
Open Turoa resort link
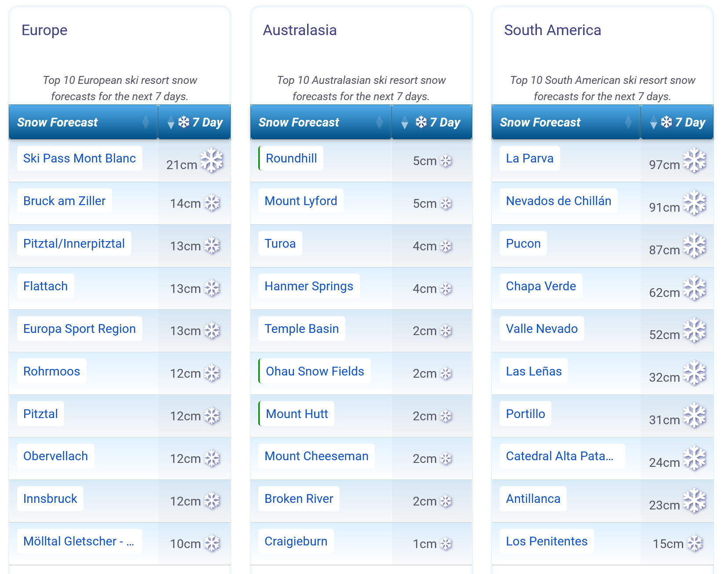[280, 243]
